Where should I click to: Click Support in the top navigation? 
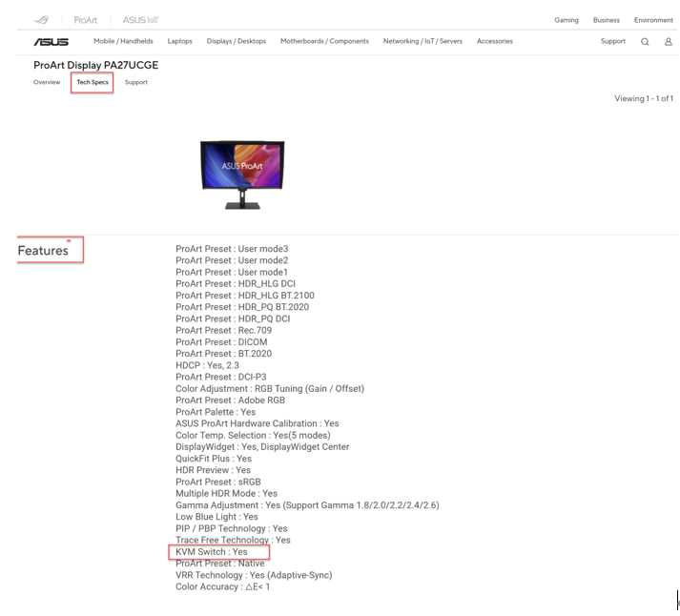pyautogui.click(x=613, y=41)
